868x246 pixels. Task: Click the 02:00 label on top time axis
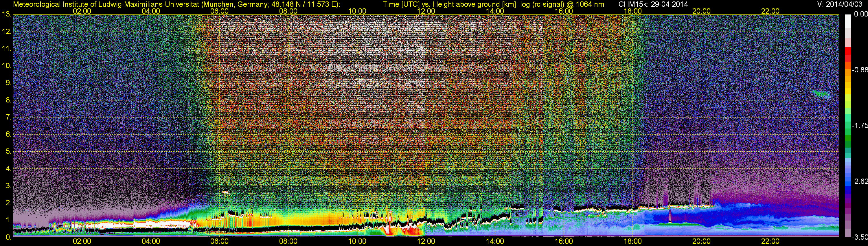click(x=82, y=11)
